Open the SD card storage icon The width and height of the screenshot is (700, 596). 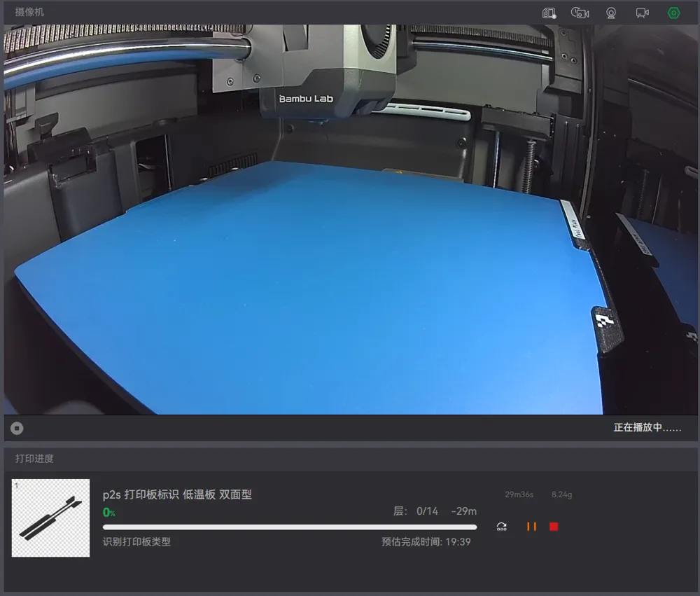pyautogui.click(x=549, y=13)
